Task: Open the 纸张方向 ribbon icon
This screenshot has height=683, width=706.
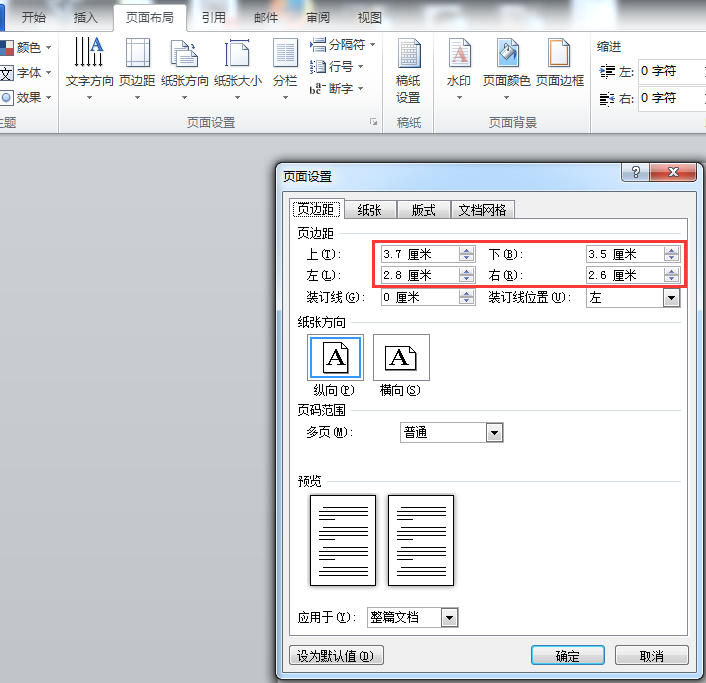Action: tap(185, 68)
